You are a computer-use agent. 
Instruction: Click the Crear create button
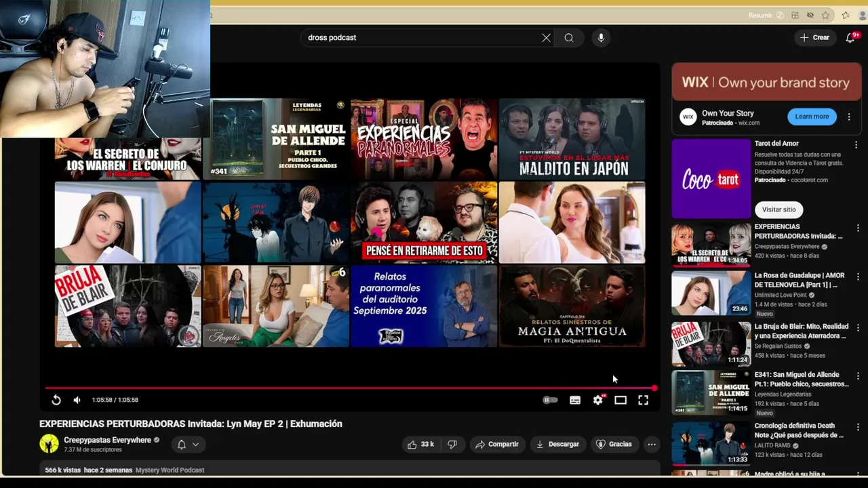click(x=814, y=38)
